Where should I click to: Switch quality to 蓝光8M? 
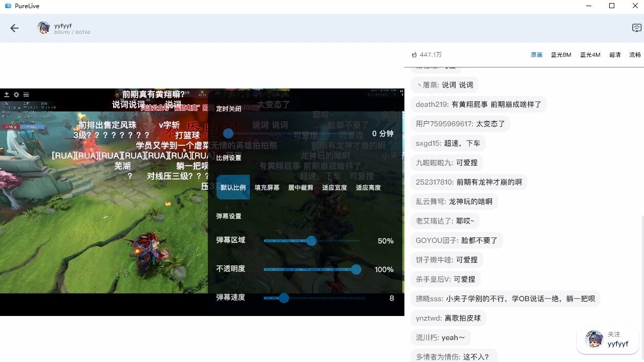click(x=561, y=55)
